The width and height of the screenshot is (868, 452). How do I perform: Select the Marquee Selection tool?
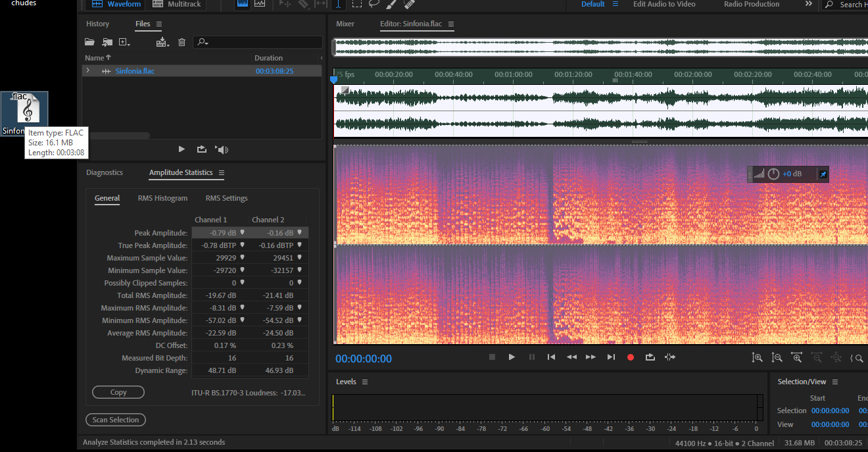point(356,4)
